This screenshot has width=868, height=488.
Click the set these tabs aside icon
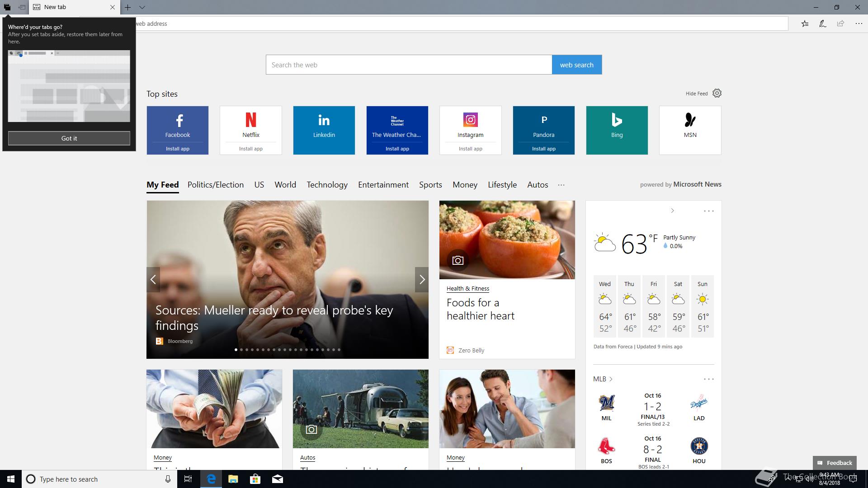point(21,7)
